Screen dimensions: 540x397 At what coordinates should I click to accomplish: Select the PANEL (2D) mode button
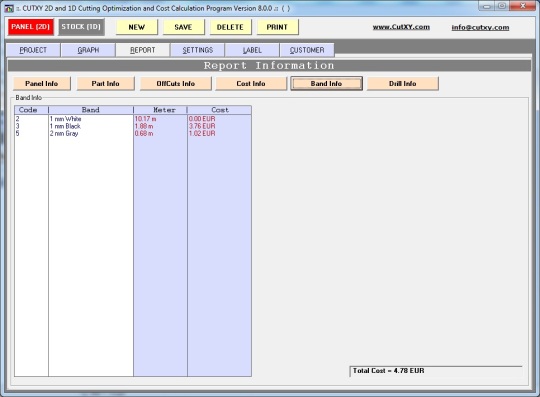coord(31,27)
